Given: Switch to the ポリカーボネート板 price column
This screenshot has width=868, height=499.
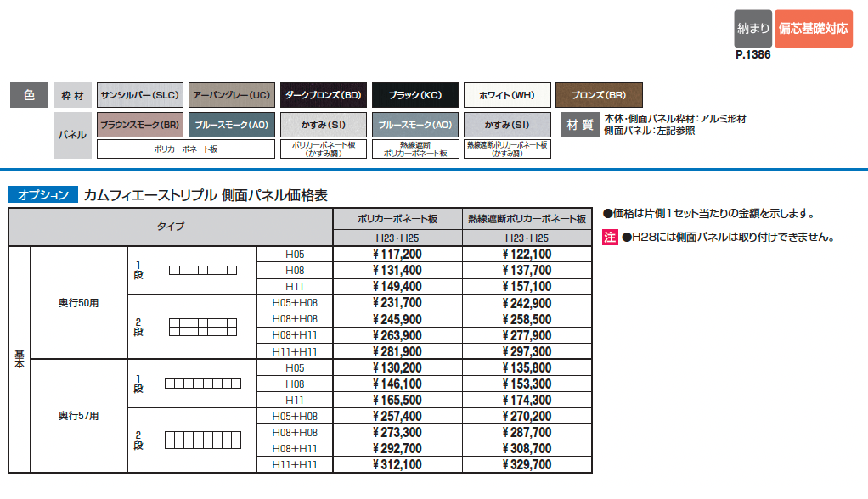Looking at the screenshot, I should (x=397, y=217).
